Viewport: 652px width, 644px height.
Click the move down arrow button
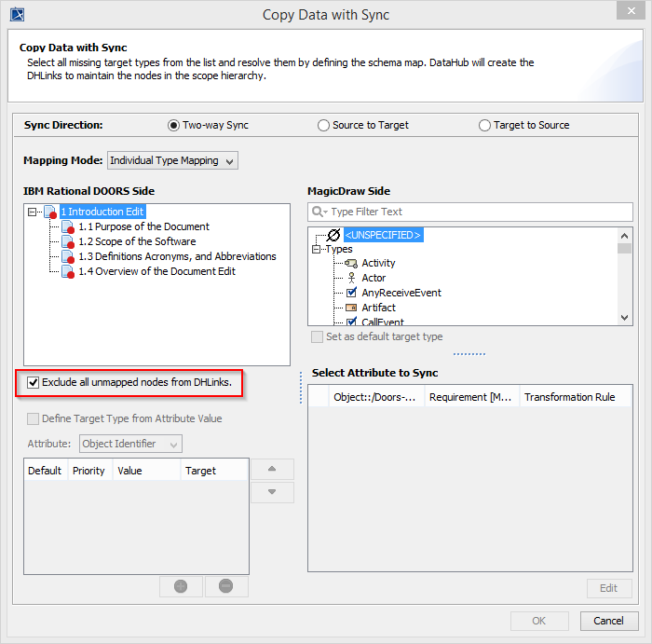pyautogui.click(x=272, y=492)
